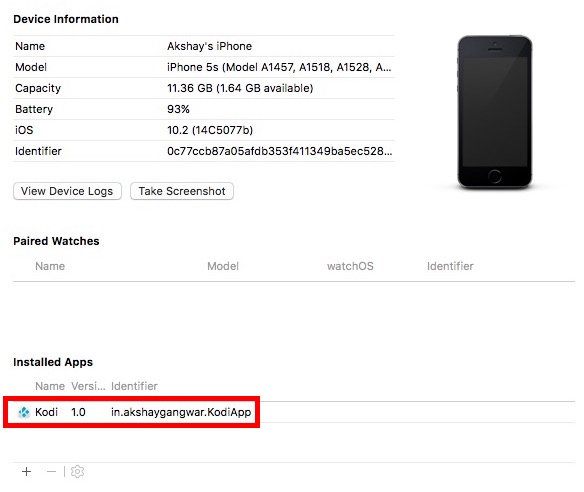The image size is (584, 492).
Task: Click the Capacity label in Device Information
Action: (38, 88)
